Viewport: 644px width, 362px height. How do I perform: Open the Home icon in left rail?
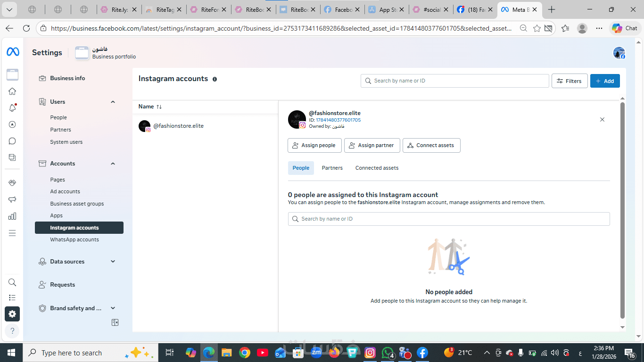[13, 91]
